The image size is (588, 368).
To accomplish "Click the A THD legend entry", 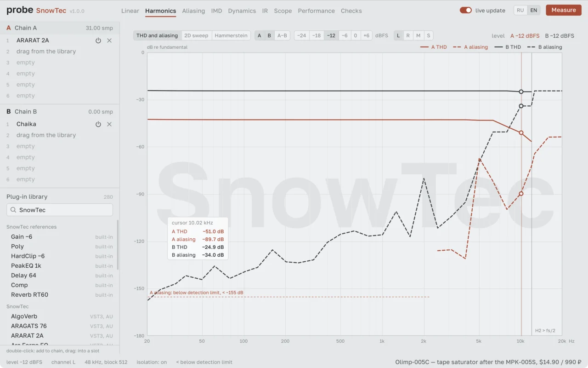I will coord(434,47).
